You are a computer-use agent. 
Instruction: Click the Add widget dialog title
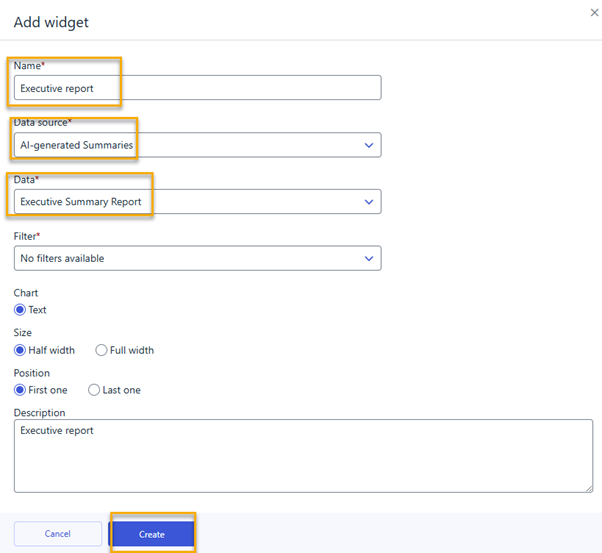click(x=51, y=22)
